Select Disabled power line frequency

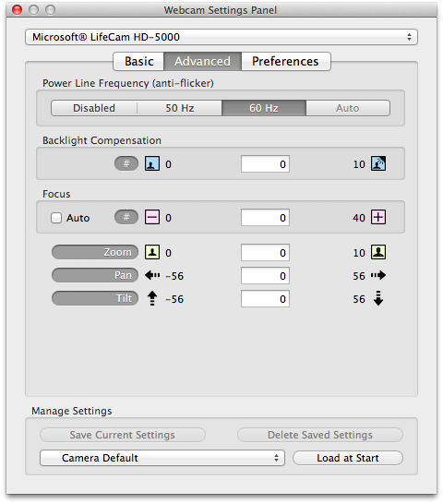tap(94, 108)
